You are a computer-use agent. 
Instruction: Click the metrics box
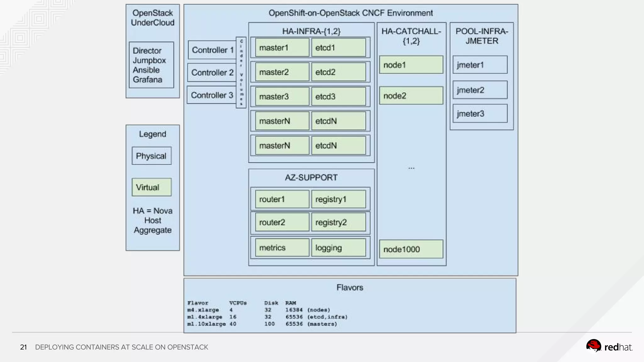(282, 248)
